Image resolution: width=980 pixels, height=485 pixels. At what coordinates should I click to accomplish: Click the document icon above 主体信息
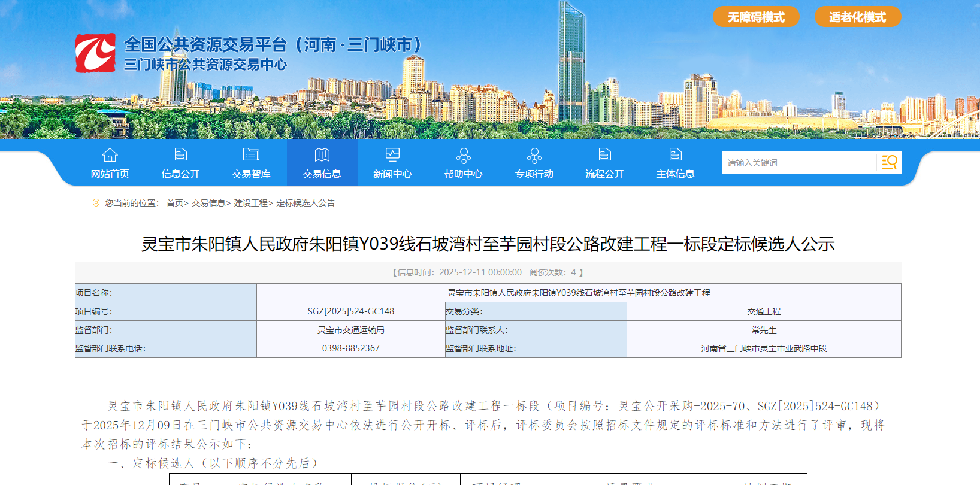point(675,155)
